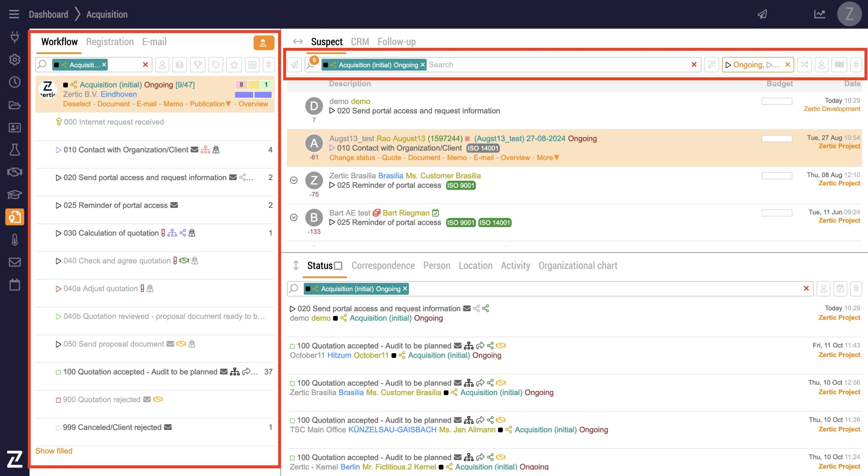Click the shuffle icon beside Ongoing filter

click(804, 64)
